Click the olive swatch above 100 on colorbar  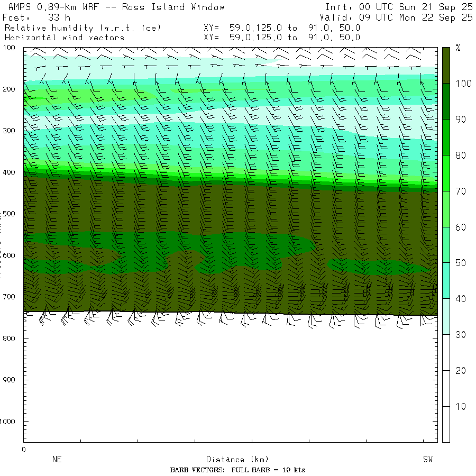[x=446, y=65]
